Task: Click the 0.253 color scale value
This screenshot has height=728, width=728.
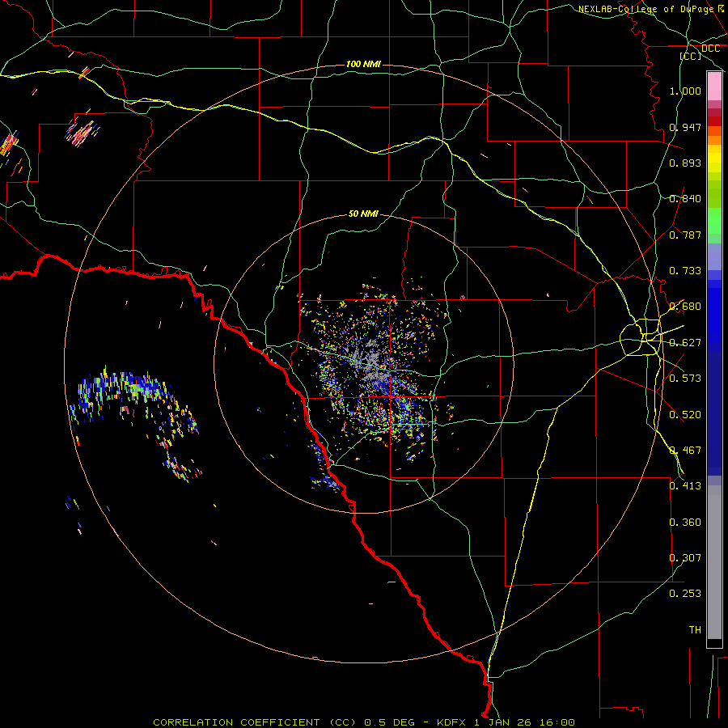Action: pos(685,594)
